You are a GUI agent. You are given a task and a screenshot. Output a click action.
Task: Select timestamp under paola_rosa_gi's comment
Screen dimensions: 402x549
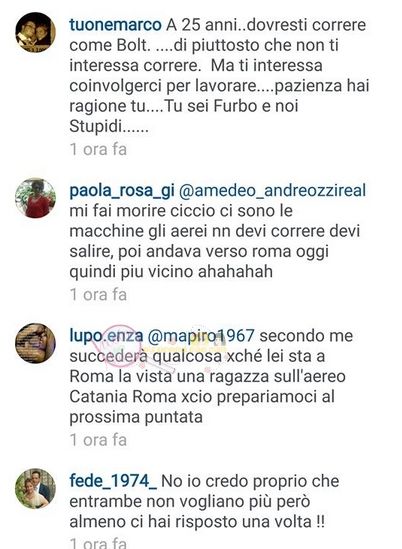point(98,295)
